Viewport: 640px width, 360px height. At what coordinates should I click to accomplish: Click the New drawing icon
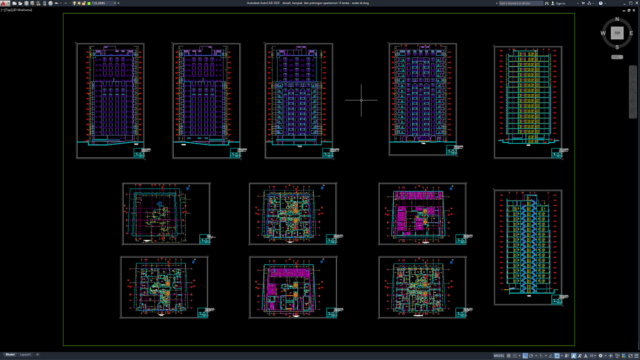click(x=14, y=3)
